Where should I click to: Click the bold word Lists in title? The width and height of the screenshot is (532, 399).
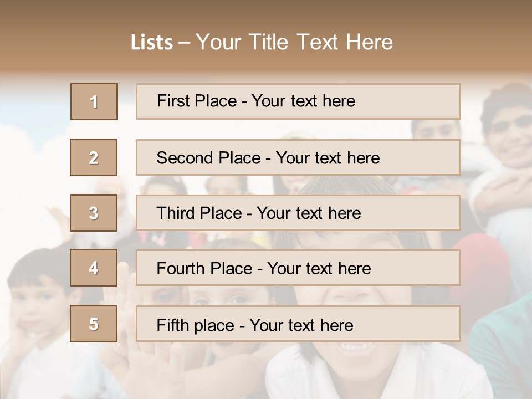(152, 42)
